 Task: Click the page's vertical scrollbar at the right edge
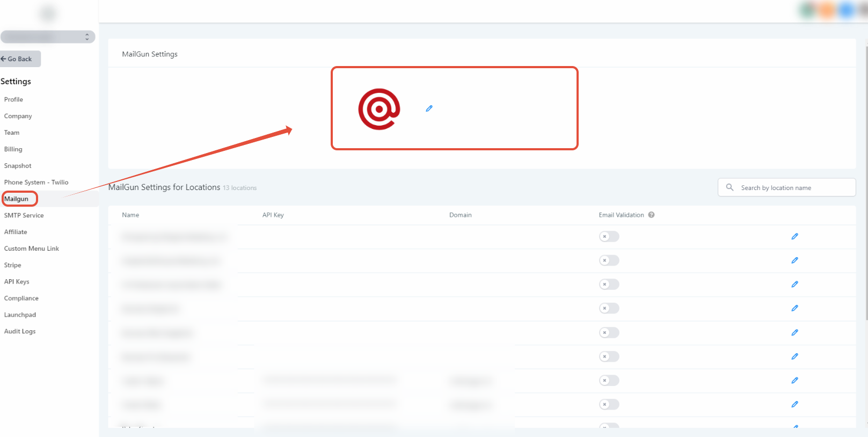(866, 183)
